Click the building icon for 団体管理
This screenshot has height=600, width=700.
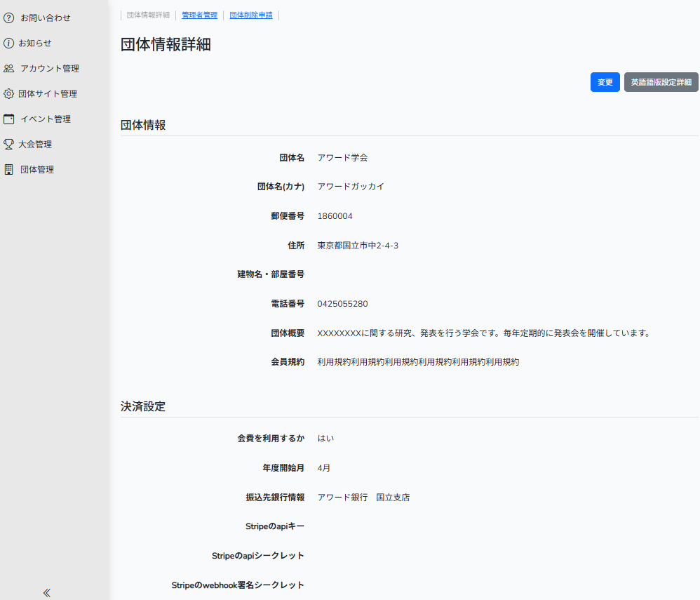(9, 169)
